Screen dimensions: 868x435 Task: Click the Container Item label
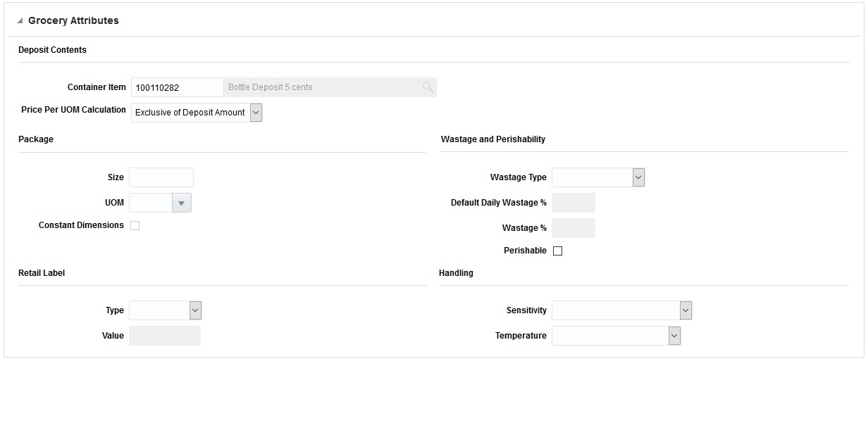(x=97, y=87)
